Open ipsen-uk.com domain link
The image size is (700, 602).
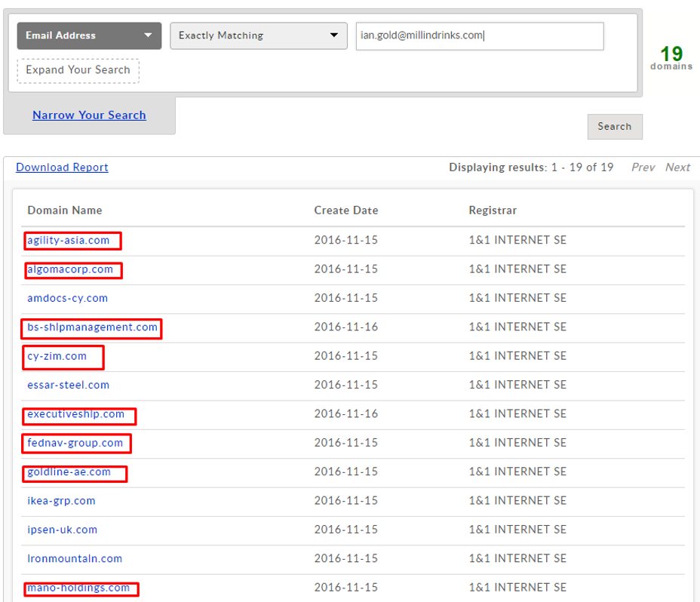pos(62,530)
